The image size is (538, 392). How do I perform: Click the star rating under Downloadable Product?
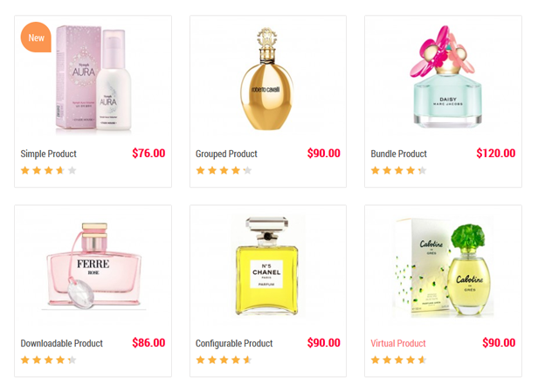pyautogui.click(x=48, y=360)
